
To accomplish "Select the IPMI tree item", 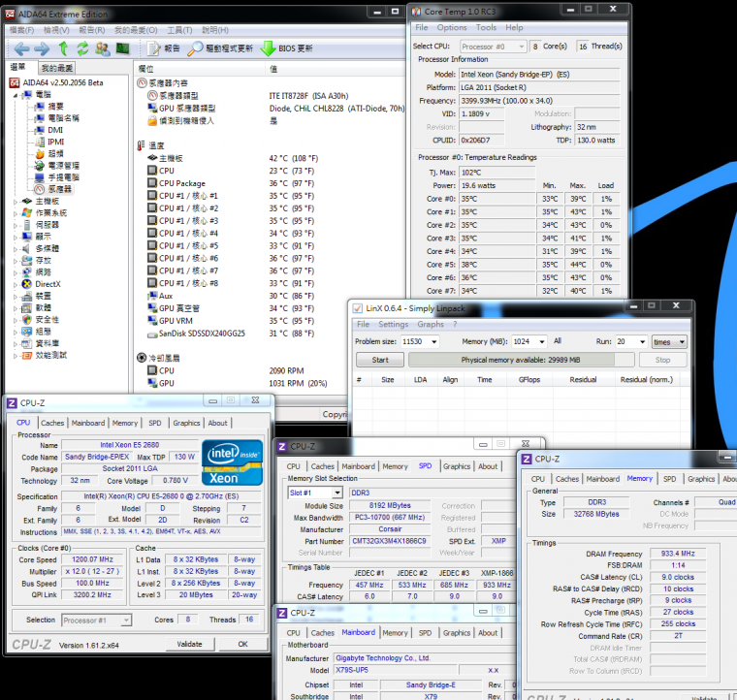I will [x=54, y=142].
